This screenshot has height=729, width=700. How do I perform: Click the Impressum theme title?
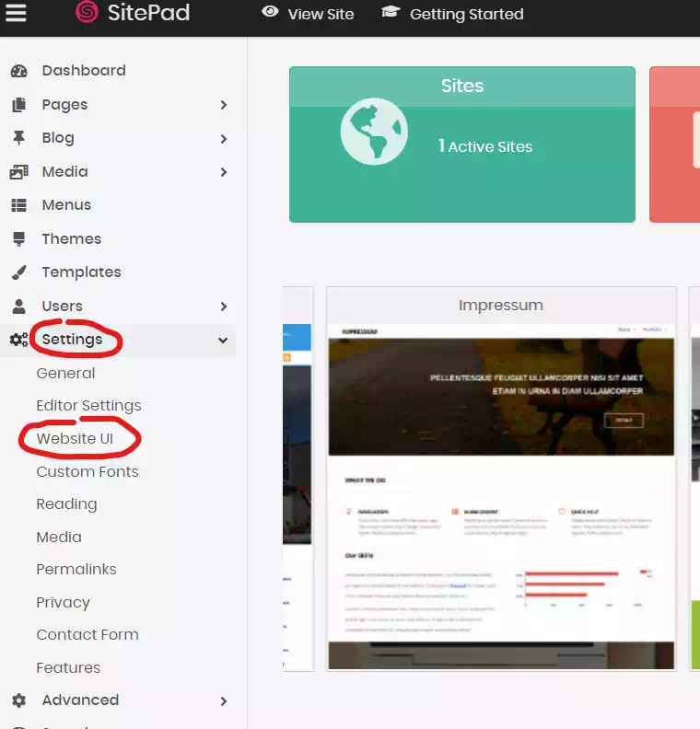point(501,306)
